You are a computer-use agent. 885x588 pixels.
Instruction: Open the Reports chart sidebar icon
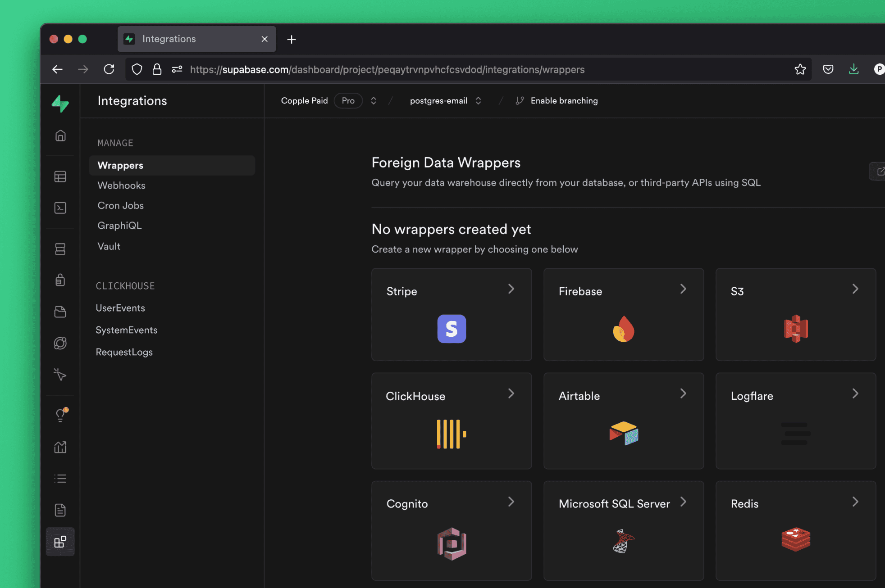coord(60,447)
